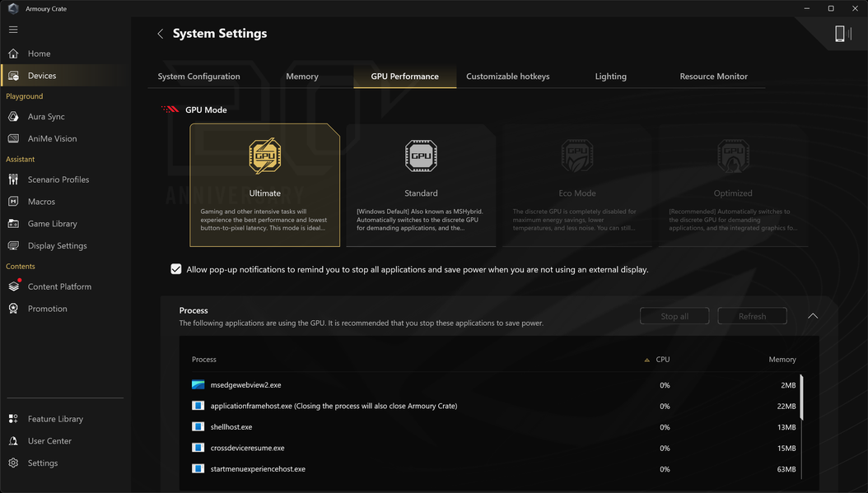Image resolution: width=868 pixels, height=493 pixels.
Task: Click the Game Library icon
Action: tap(13, 224)
